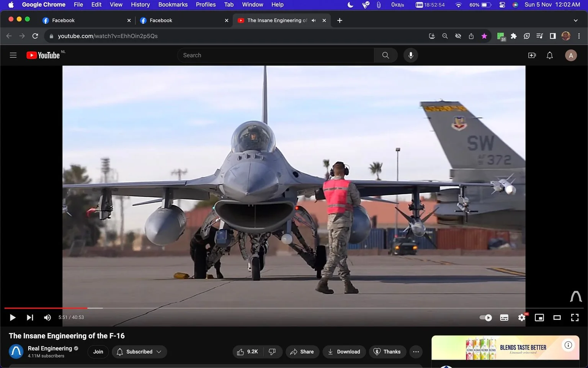Image resolution: width=588 pixels, height=368 pixels.
Task: Click the YouTube search field
Action: [x=276, y=55]
